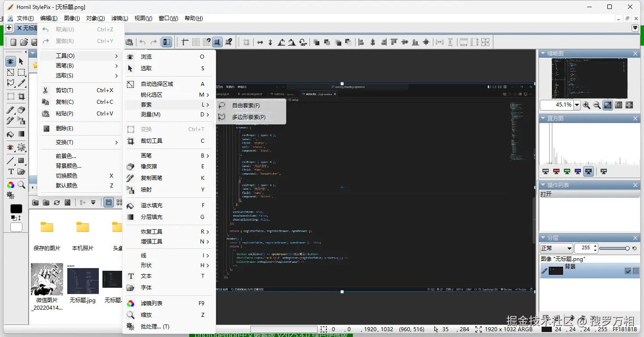
Task: Select the crop tool in the toolbox
Action: [21, 96]
